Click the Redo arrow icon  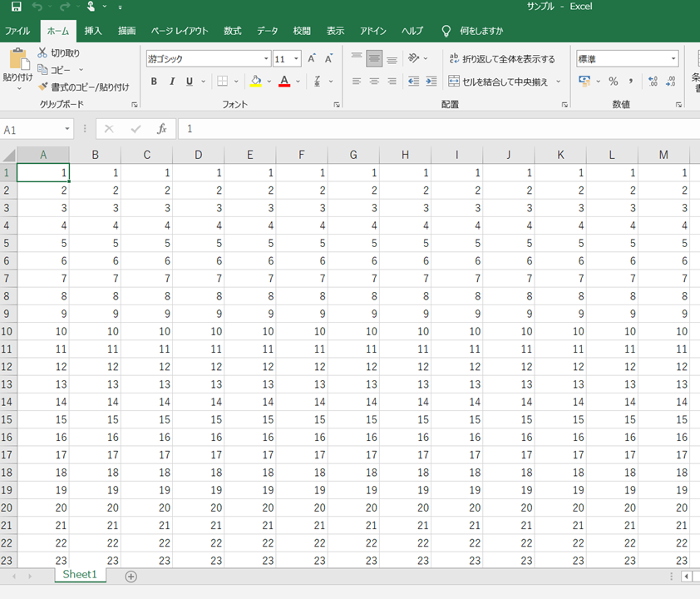pos(65,7)
